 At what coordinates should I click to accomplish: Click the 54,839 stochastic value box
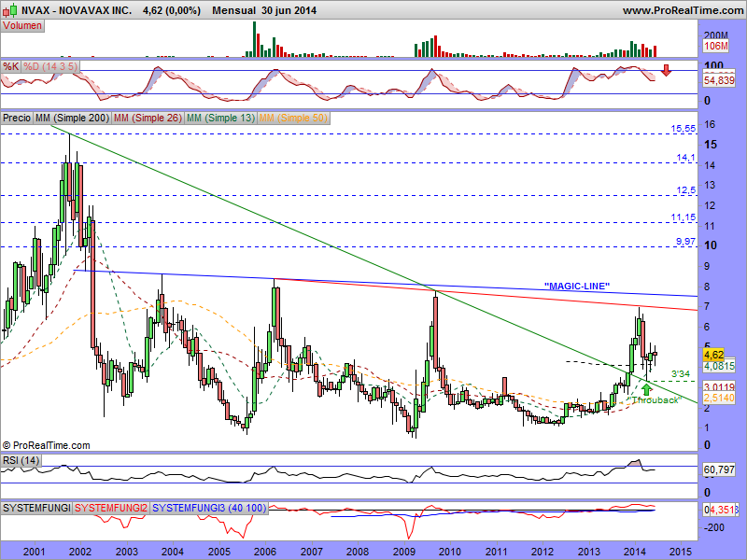[719, 80]
